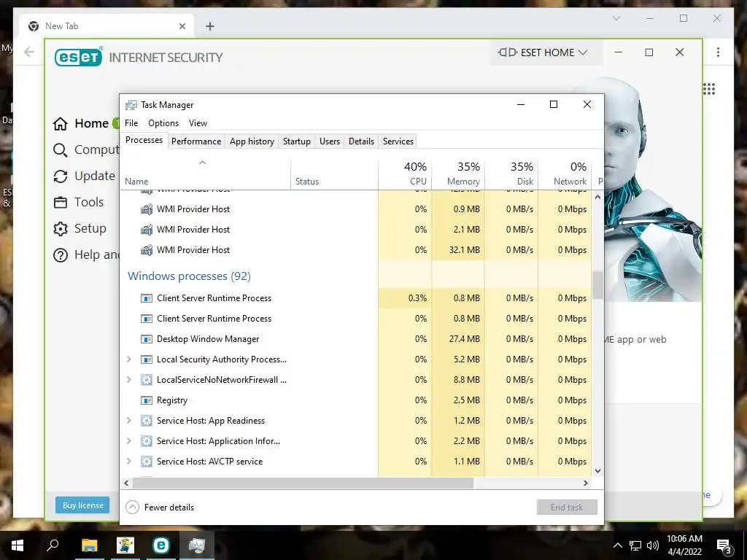Click the volume speaker tray icon

653,545
